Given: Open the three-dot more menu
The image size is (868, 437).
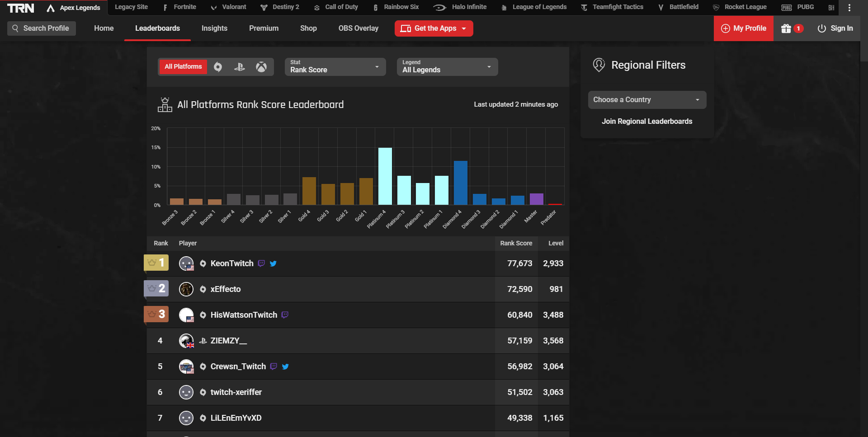Looking at the screenshot, I should tap(849, 8).
